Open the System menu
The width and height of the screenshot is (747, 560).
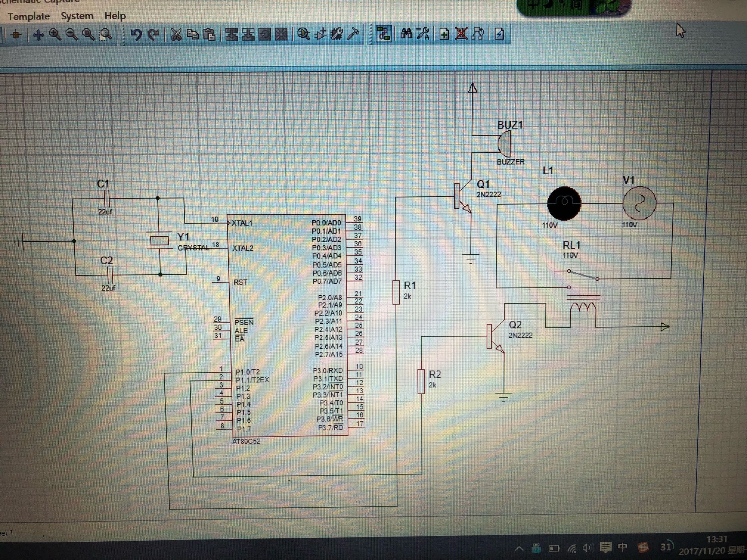click(x=77, y=16)
